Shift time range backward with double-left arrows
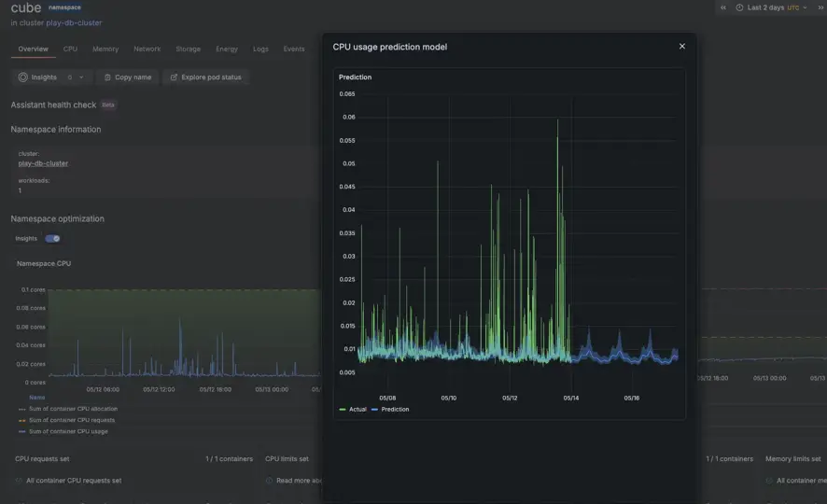Viewport: 827px width, 504px height. coord(723,7)
